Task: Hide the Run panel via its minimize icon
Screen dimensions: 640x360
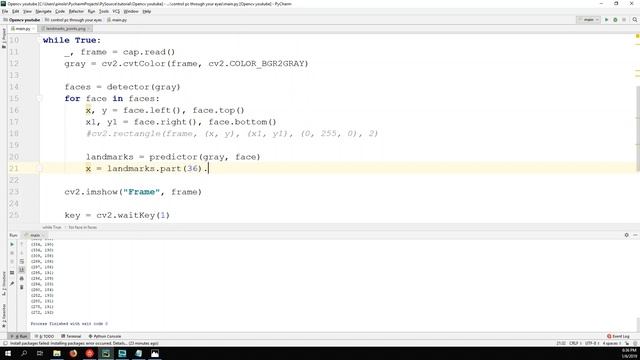Action: tap(635, 235)
